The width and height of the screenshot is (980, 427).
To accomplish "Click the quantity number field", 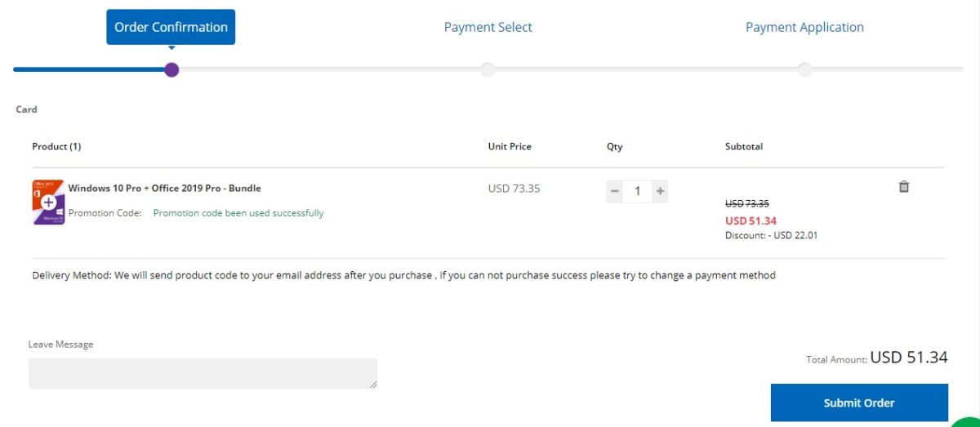I will (x=637, y=192).
